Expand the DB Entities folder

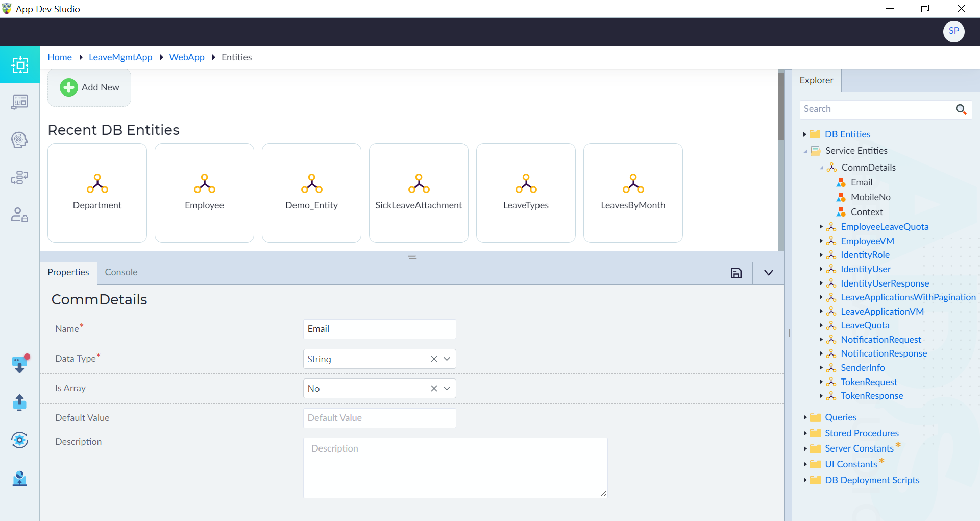pos(804,134)
